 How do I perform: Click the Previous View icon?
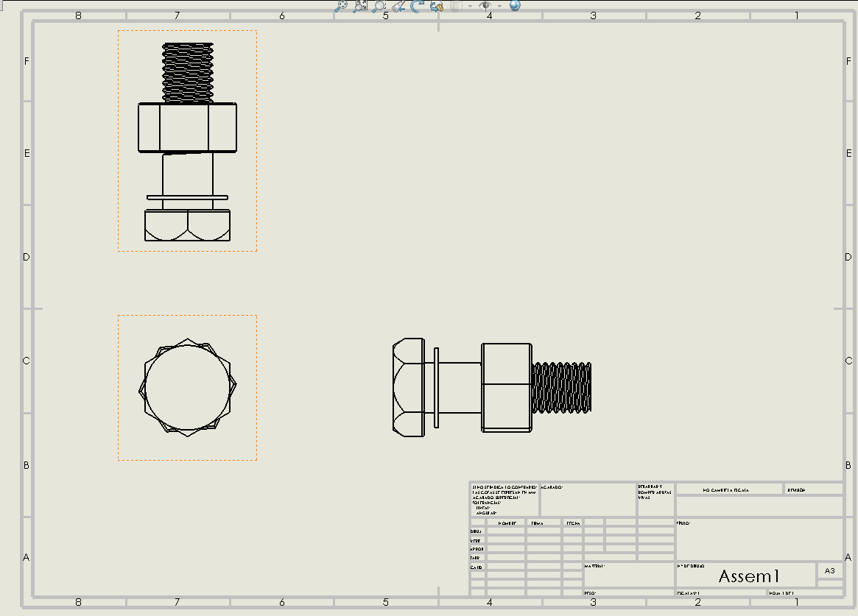click(x=399, y=6)
